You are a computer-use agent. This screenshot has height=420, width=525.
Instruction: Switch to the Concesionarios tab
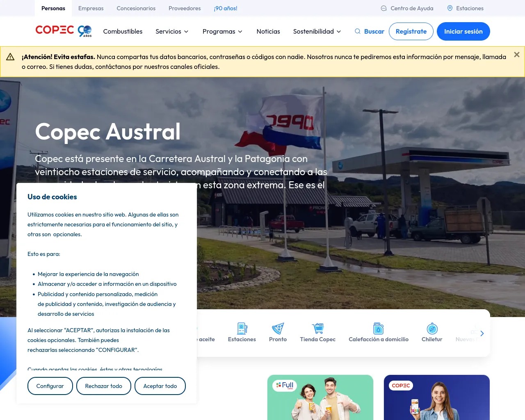[136, 8]
